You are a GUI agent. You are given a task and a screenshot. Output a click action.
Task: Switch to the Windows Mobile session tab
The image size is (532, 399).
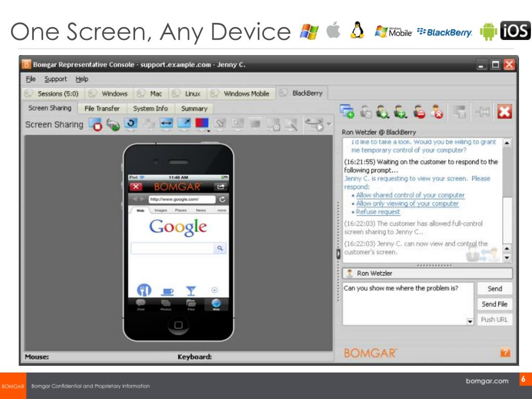click(241, 94)
